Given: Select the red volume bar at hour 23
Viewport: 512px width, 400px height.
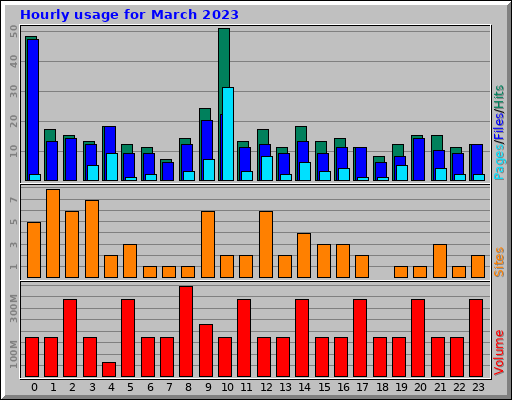Looking at the screenshot, I should tap(476, 338).
